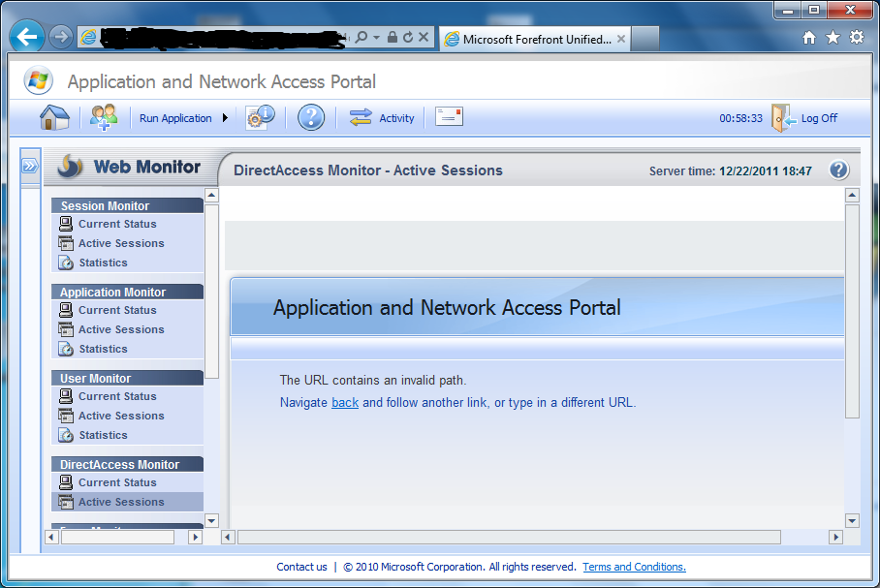Click the sidebar vertical scrollbar thumb
Screen dimensions: 880x588
point(211,292)
